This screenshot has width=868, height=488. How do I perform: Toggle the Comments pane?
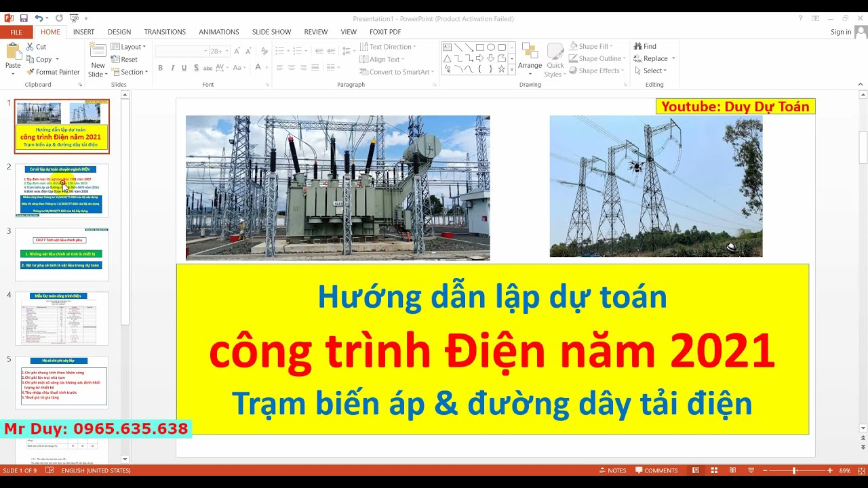[x=656, y=470]
